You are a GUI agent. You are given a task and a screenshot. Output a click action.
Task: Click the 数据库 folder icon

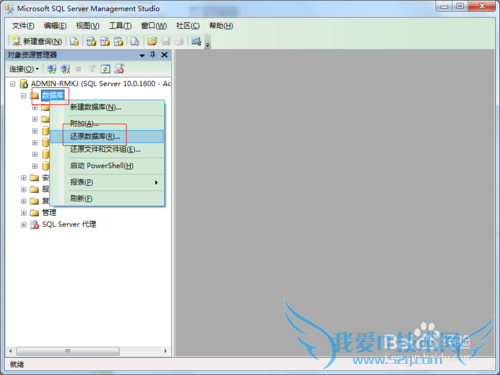pyautogui.click(x=35, y=96)
